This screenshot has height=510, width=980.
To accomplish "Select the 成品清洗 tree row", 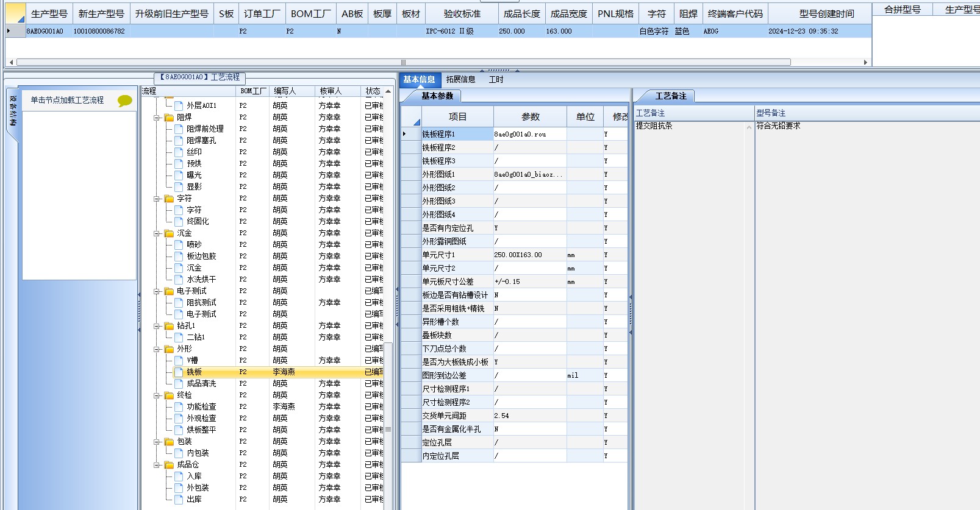I will click(201, 383).
